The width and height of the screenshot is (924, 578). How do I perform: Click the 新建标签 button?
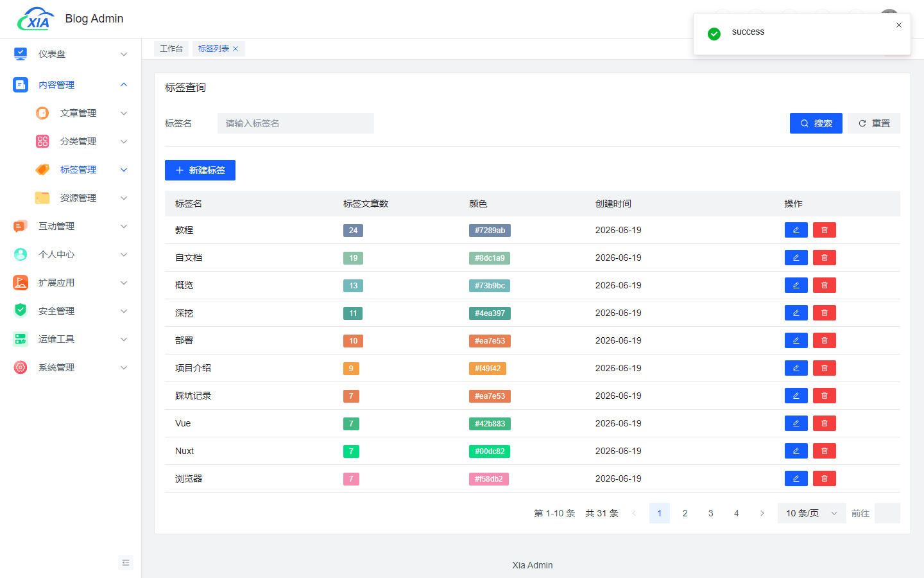(200, 170)
